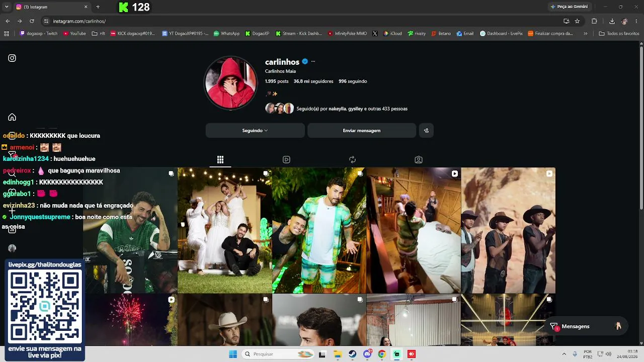Open the wedding dress group post

pos(224,230)
